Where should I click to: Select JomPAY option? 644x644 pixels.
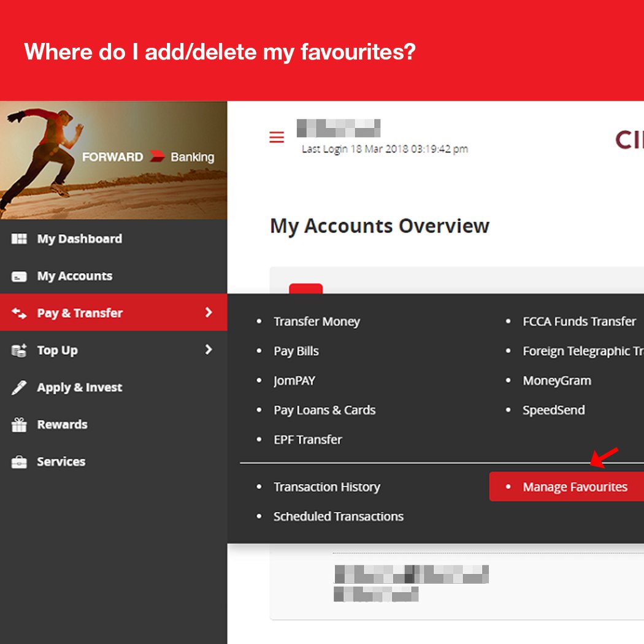pyautogui.click(x=294, y=381)
